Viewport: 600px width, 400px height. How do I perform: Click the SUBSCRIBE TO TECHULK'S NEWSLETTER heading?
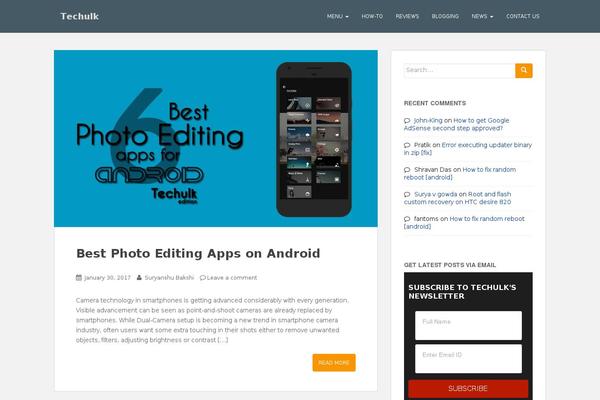(462, 292)
